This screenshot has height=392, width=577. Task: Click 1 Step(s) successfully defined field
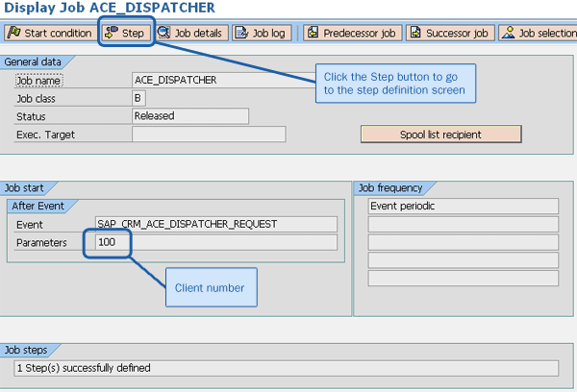286,368
